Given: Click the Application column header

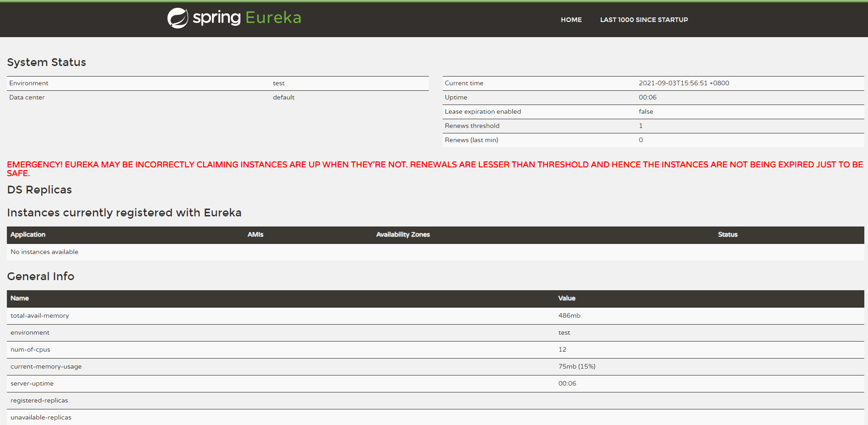Looking at the screenshot, I should 28,234.
